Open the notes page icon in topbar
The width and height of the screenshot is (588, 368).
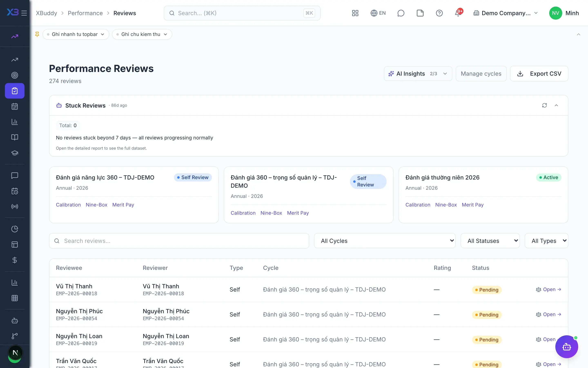point(420,13)
